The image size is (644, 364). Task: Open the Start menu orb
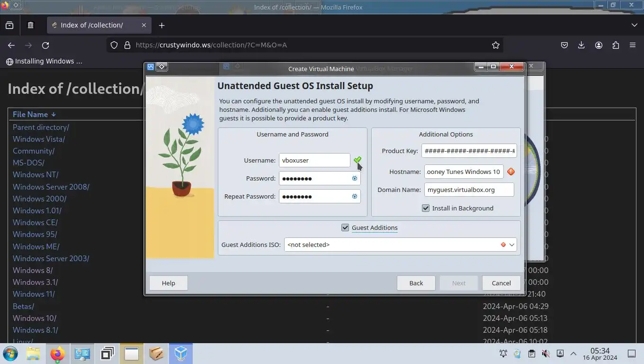click(x=10, y=354)
